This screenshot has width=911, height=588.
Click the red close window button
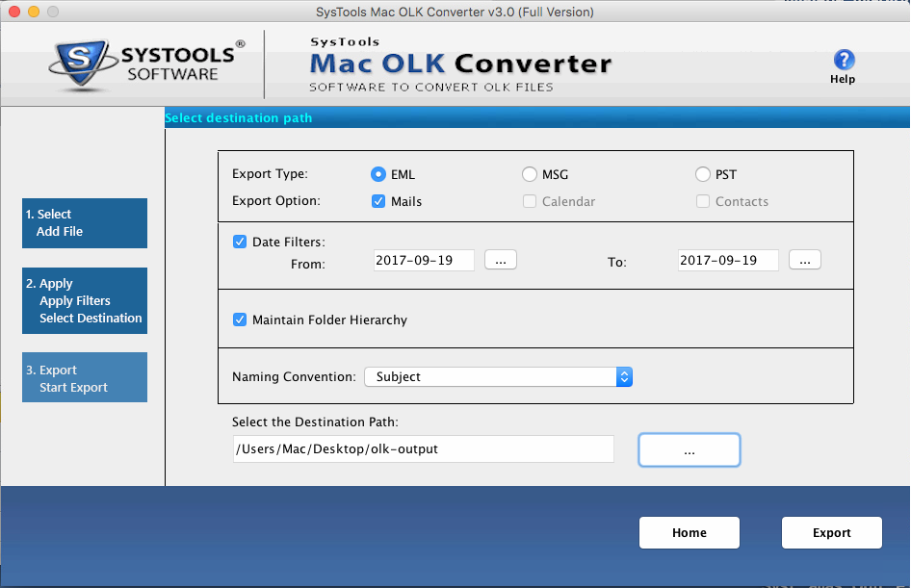point(14,12)
